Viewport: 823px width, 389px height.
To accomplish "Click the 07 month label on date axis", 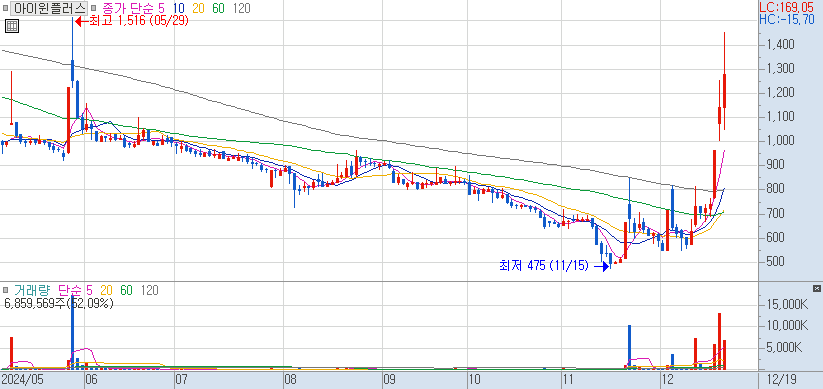I will pos(181,379).
